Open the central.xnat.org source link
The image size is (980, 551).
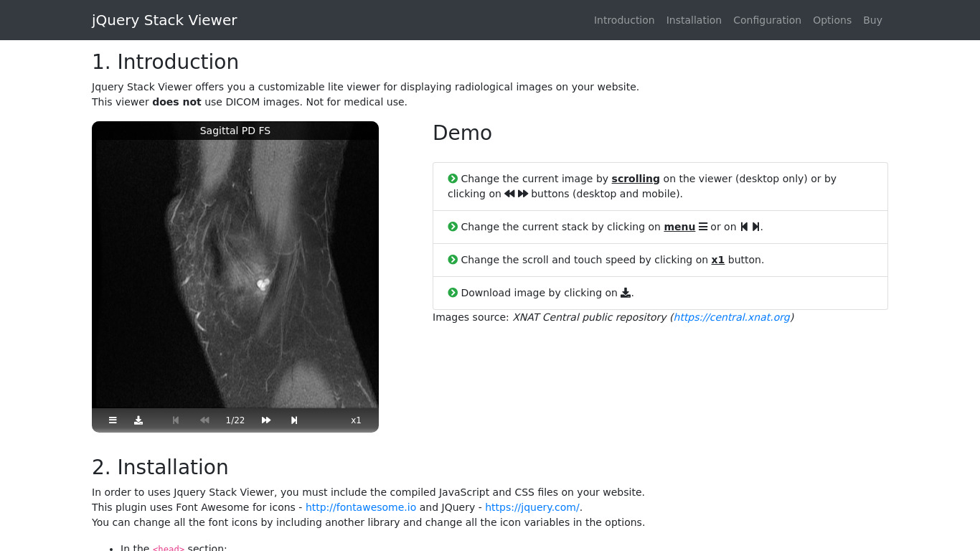731,317
